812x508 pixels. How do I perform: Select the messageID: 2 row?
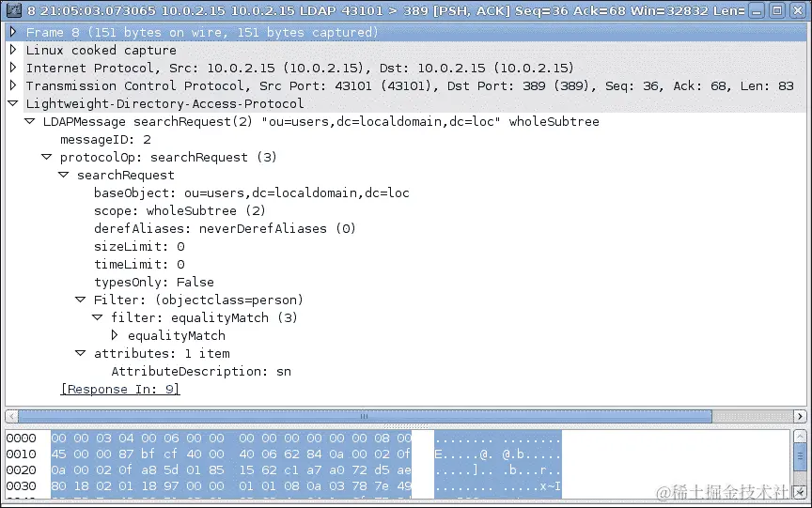[x=105, y=140]
